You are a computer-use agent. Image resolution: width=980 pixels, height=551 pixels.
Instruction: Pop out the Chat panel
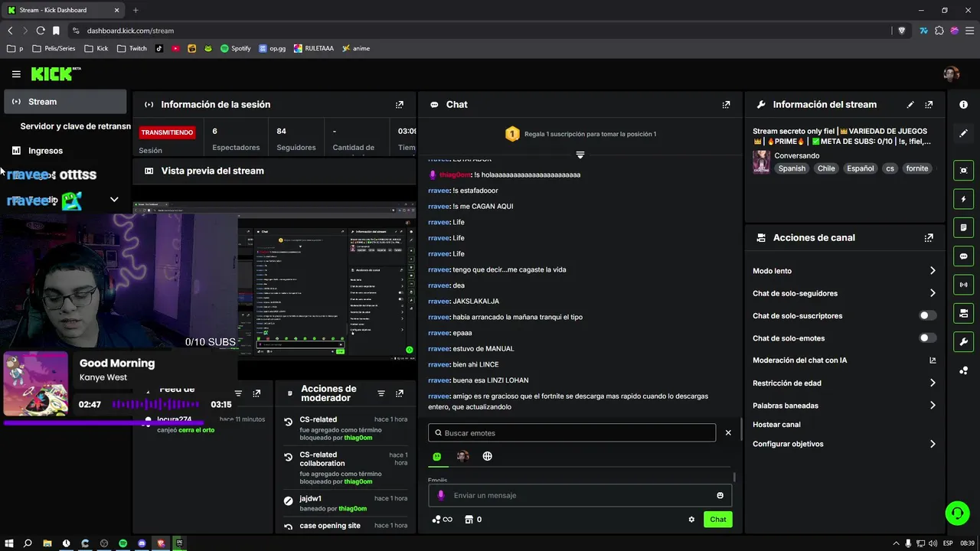coord(726,105)
